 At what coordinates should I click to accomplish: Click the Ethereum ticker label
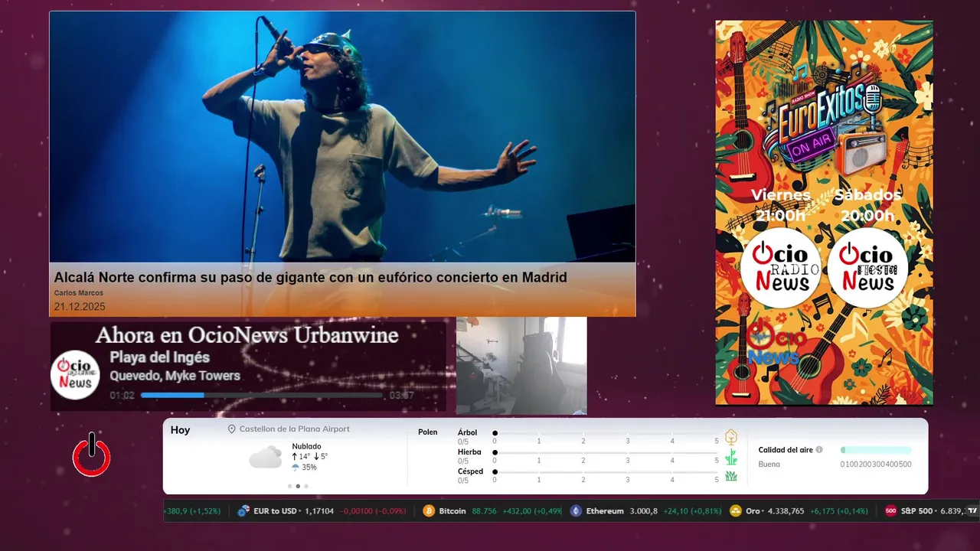(x=605, y=511)
